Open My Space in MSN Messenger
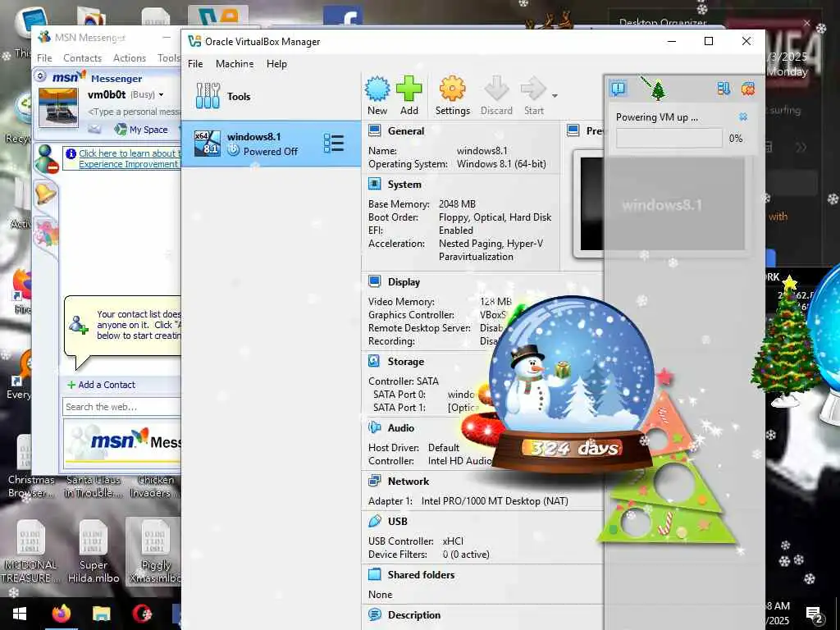 pyautogui.click(x=142, y=129)
